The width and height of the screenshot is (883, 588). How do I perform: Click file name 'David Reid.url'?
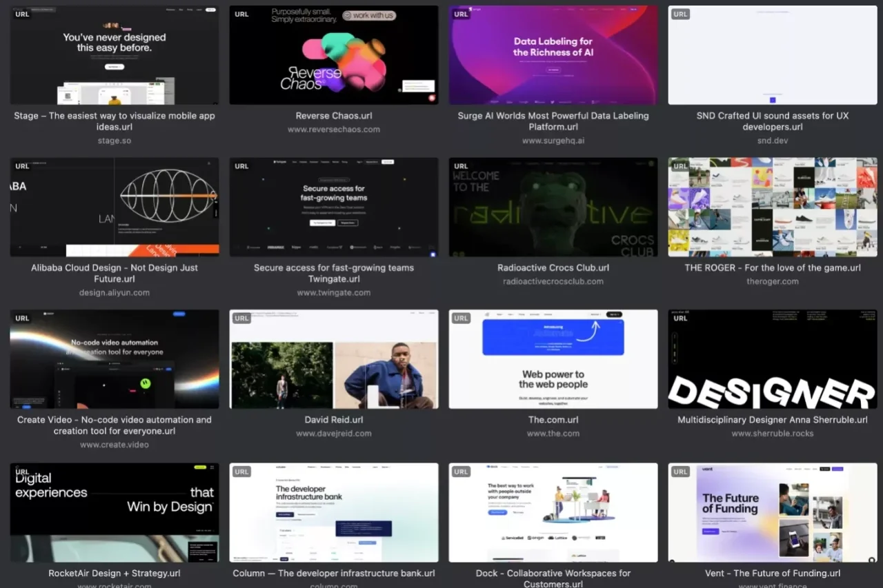pyautogui.click(x=334, y=420)
